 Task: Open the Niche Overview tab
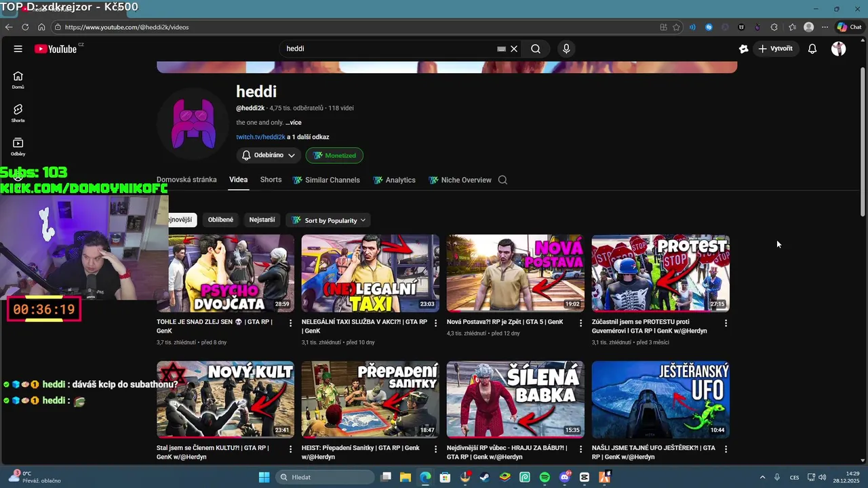point(460,180)
